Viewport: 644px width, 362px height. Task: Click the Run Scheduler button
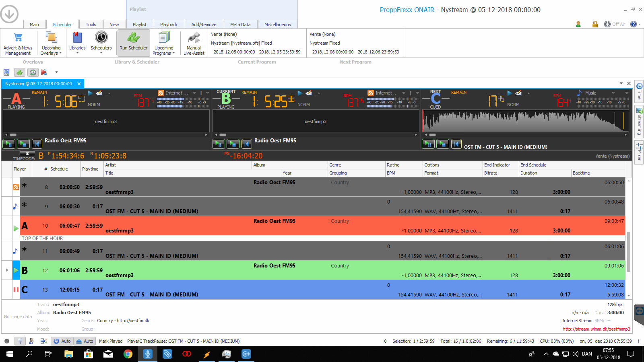tap(134, 43)
